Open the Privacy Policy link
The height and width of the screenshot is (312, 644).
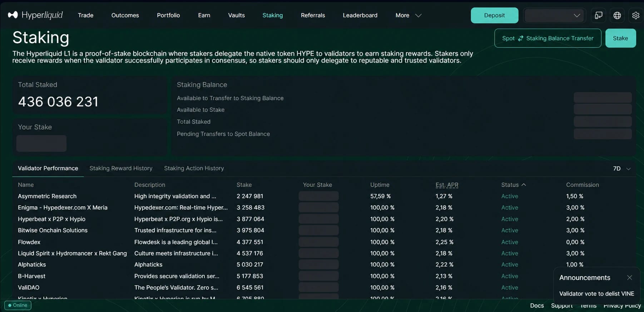[622, 306]
